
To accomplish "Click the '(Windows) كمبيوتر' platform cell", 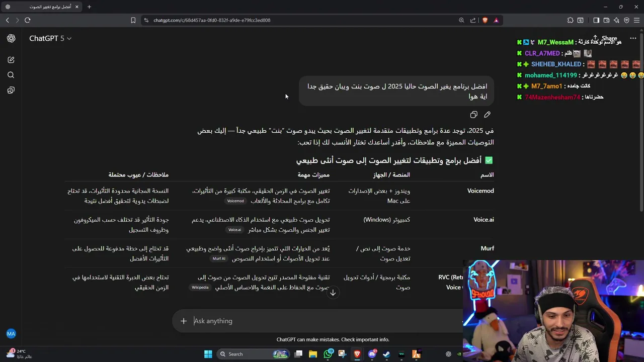I will point(386,220).
